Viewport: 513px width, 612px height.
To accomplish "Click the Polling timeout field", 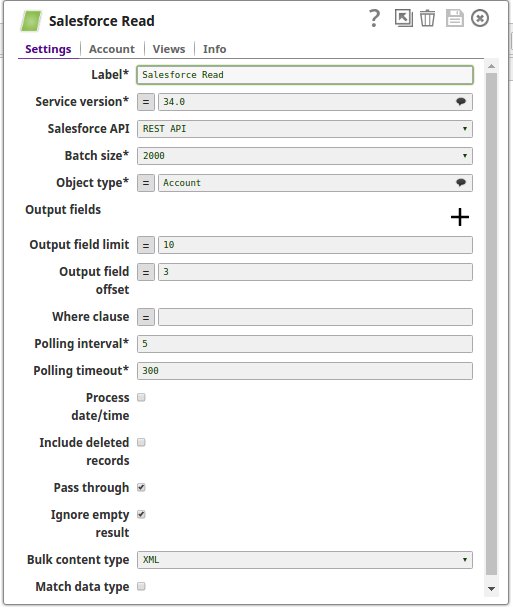I will click(305, 371).
